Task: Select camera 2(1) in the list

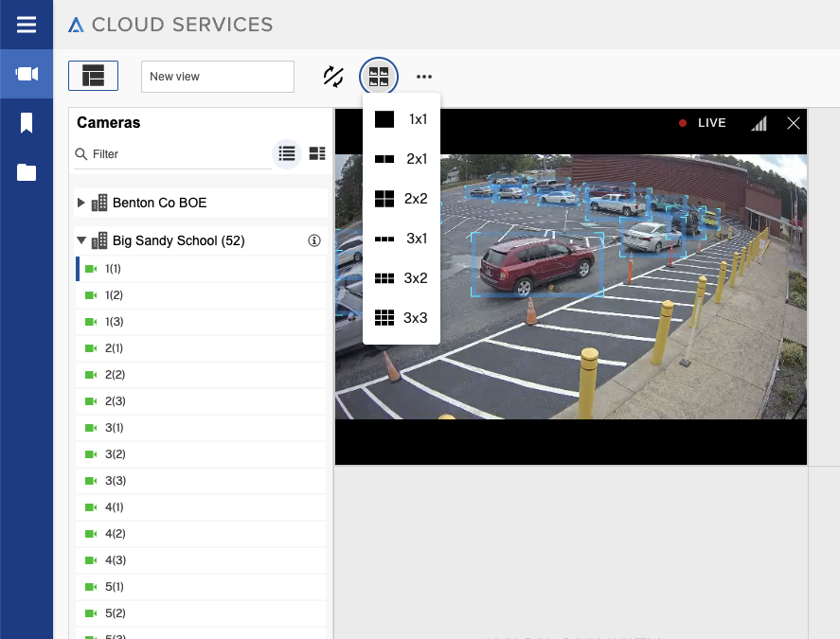Action: 114,348
